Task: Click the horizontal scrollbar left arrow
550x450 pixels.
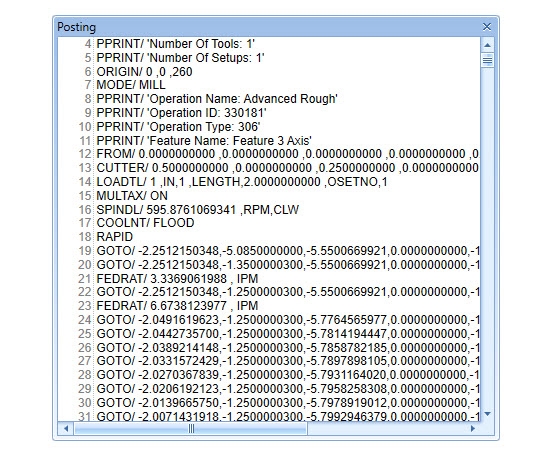Action: (66, 428)
